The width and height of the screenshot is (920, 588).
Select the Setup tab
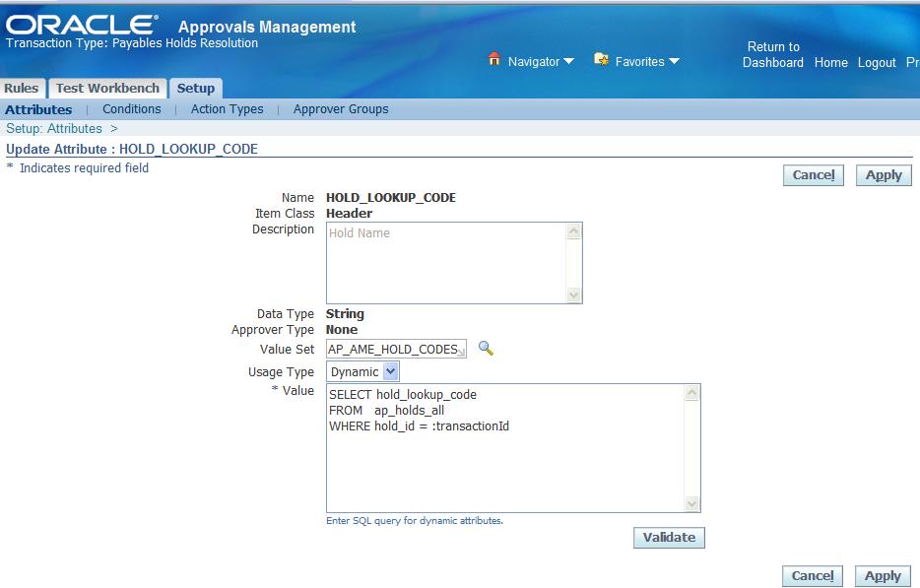click(x=196, y=88)
